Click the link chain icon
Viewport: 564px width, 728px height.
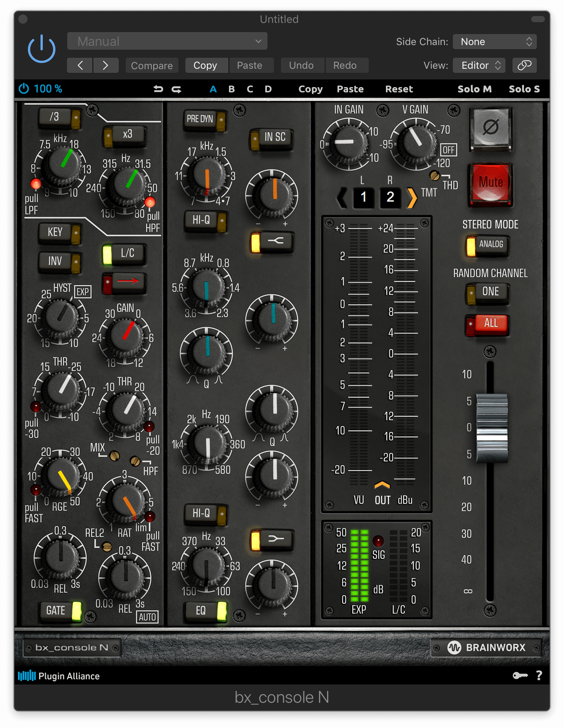(524, 65)
